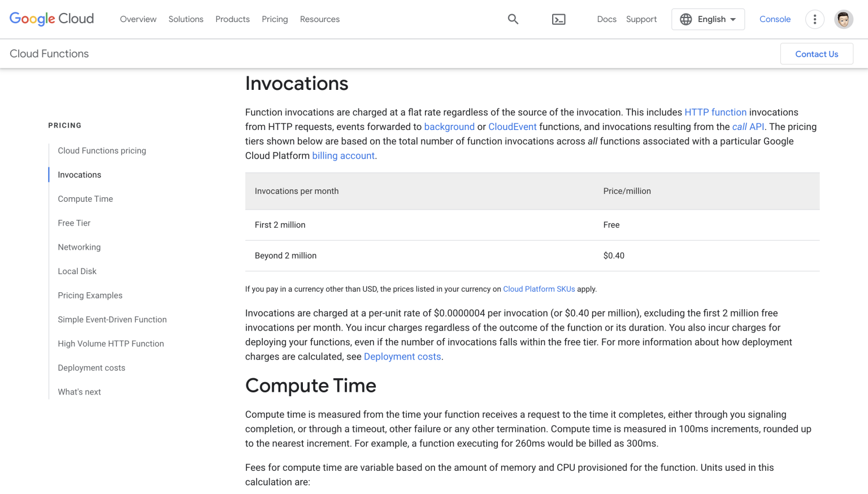The height and width of the screenshot is (494, 868).
Task: Select Compute Time in the sidebar
Action: pos(85,198)
